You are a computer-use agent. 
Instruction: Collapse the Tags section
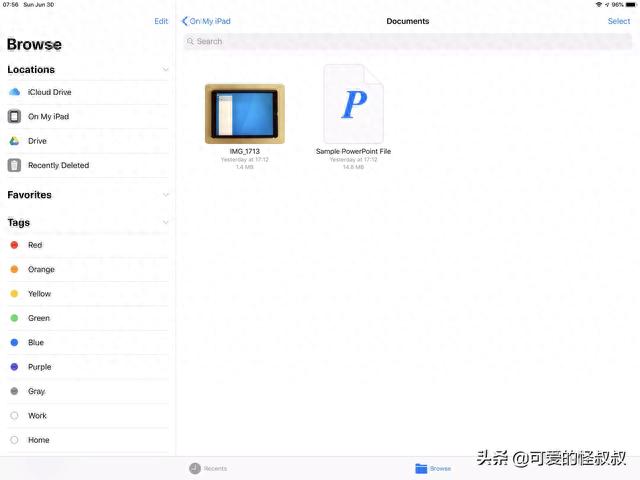click(x=165, y=223)
